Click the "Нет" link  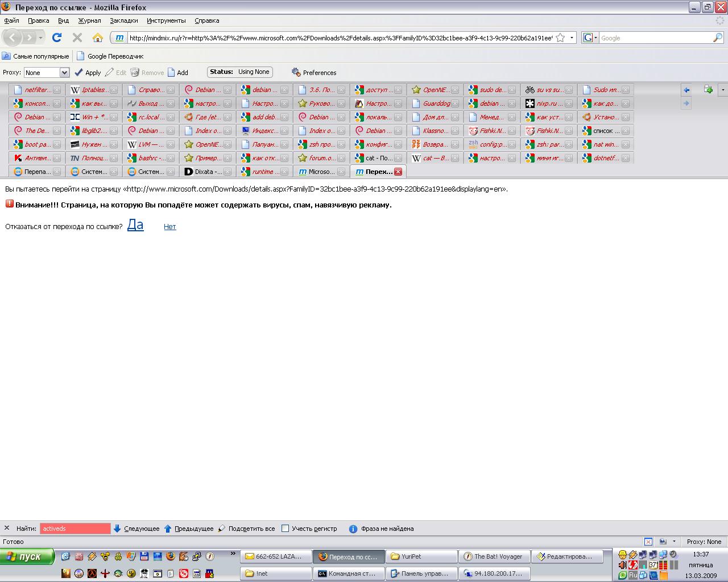(x=169, y=227)
